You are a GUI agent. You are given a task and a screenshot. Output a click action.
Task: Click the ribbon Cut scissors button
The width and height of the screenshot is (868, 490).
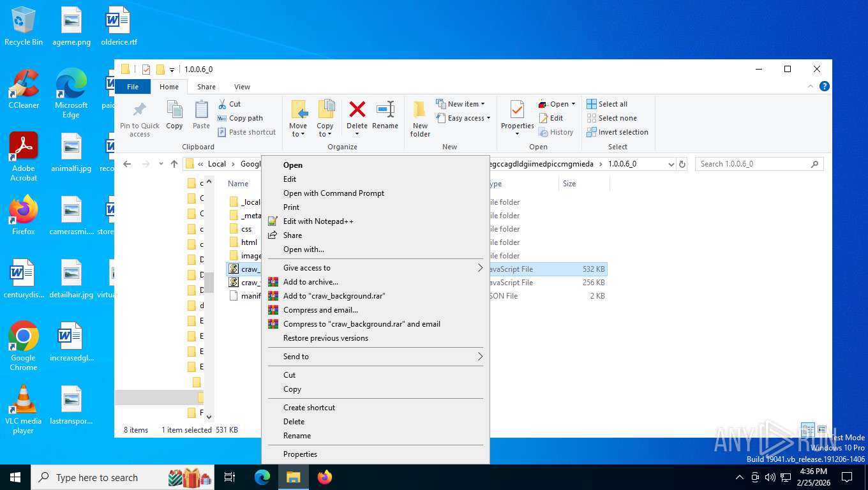pos(229,104)
